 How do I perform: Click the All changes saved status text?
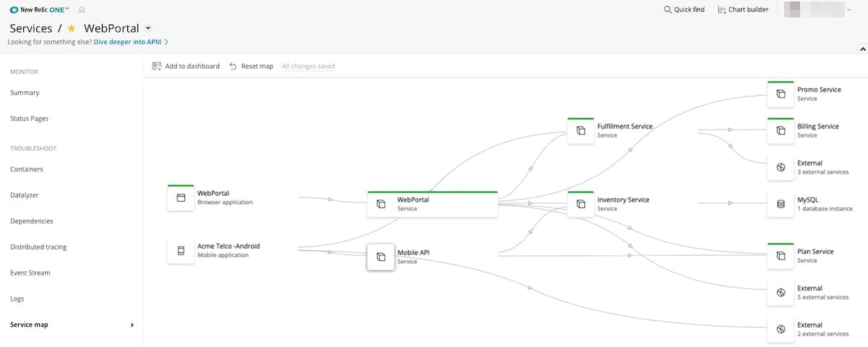(x=308, y=66)
